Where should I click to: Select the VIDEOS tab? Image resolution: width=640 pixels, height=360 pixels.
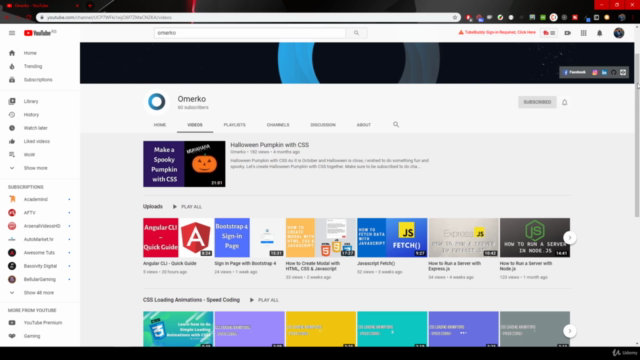pyautogui.click(x=195, y=125)
